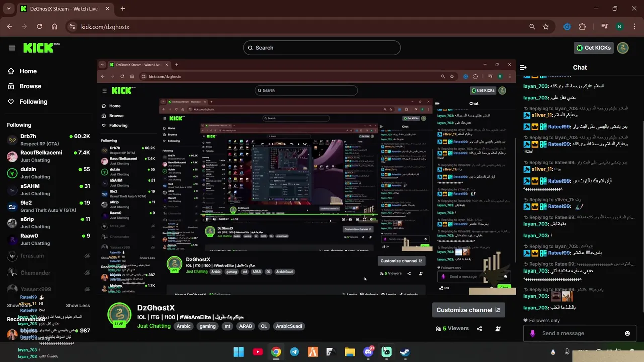Click the Kick search field
This screenshot has height=362, width=644.
tap(322, 48)
